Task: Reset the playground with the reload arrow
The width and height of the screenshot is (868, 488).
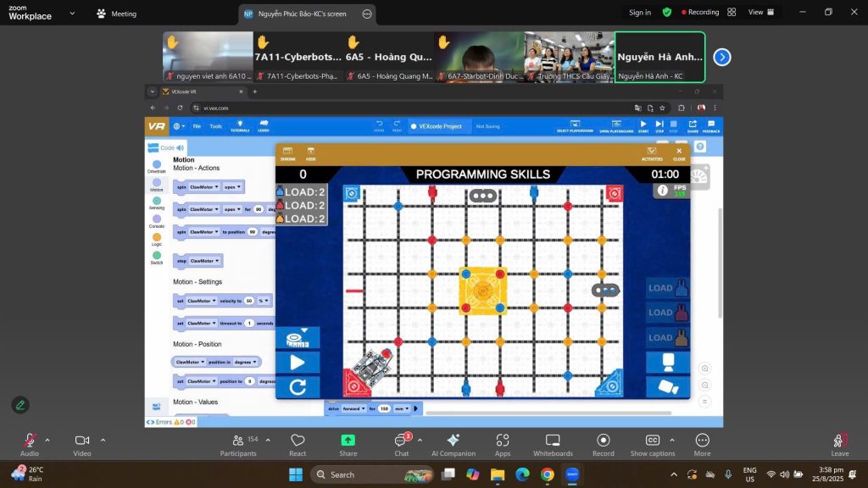Action: [x=298, y=386]
